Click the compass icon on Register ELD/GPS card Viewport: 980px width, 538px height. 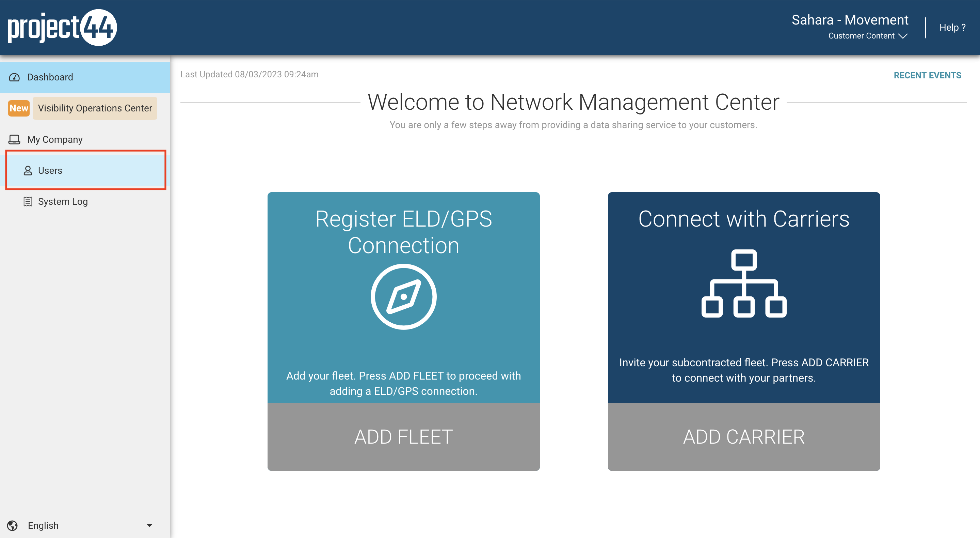click(x=404, y=297)
